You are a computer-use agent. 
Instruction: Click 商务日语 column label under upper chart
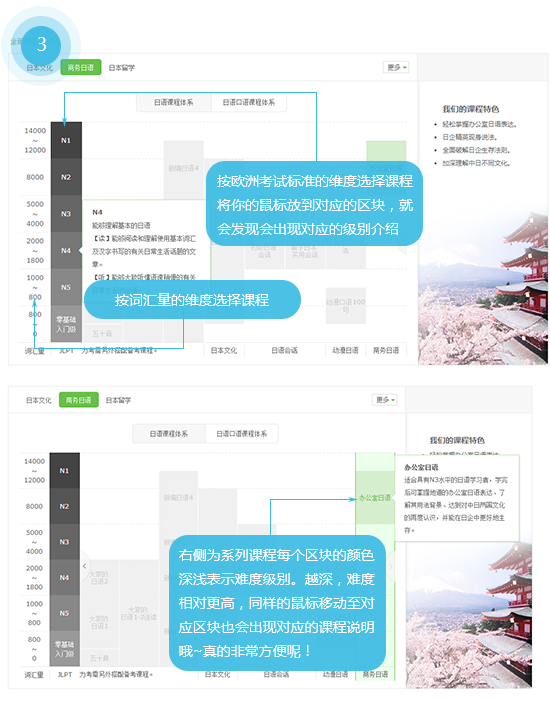(x=386, y=350)
